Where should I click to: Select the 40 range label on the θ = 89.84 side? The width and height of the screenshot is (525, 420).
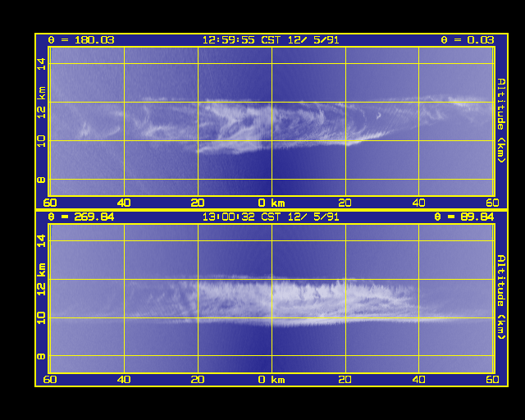pos(419,380)
